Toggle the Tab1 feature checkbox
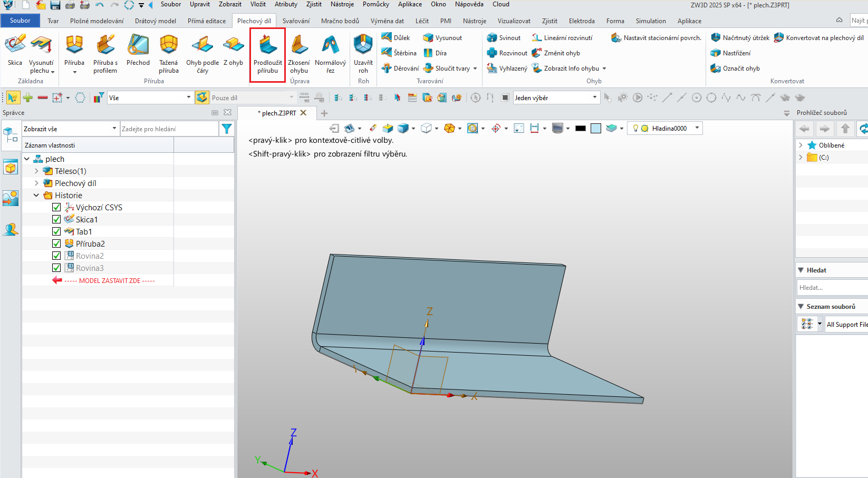The image size is (868, 478). pyautogui.click(x=56, y=231)
